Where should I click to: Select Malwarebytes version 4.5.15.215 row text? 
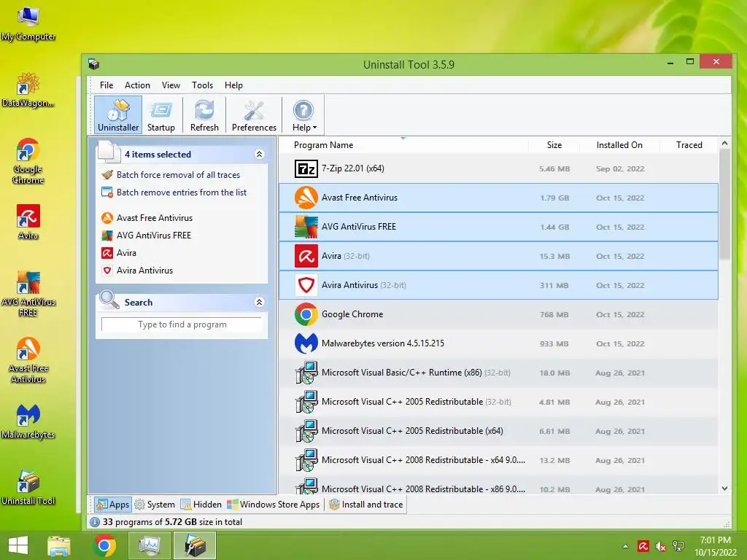click(382, 343)
